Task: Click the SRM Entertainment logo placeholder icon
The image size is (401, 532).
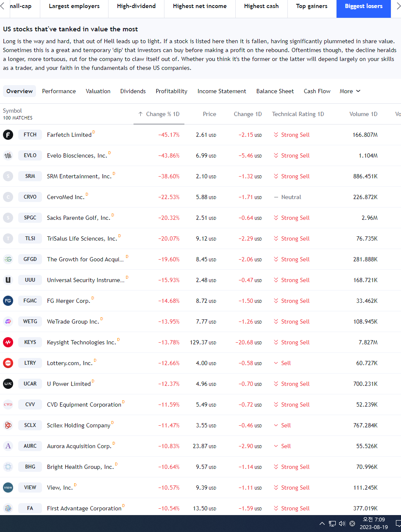Action: [8, 176]
